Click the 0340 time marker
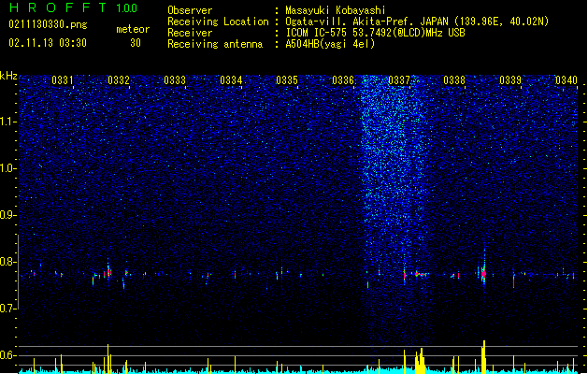 point(566,79)
